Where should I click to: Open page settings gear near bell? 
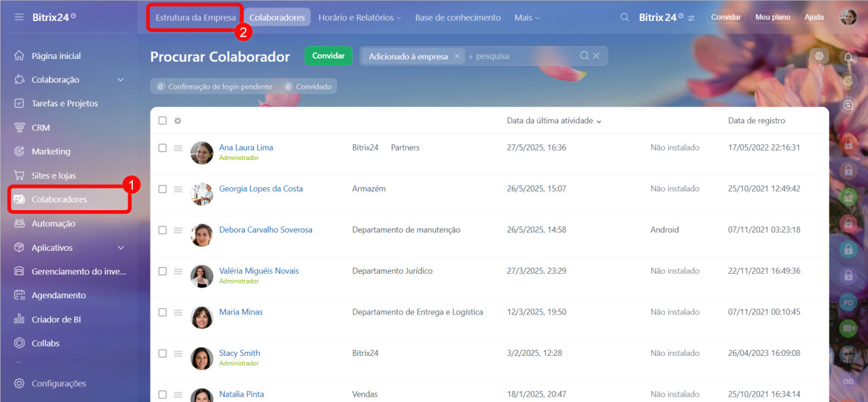[819, 56]
